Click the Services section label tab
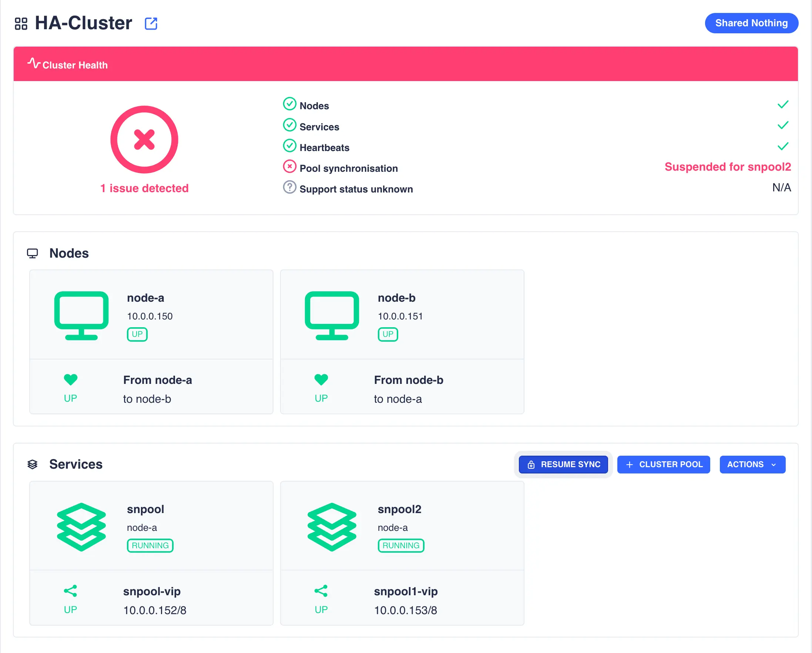The height and width of the screenshot is (653, 812). [x=76, y=465]
